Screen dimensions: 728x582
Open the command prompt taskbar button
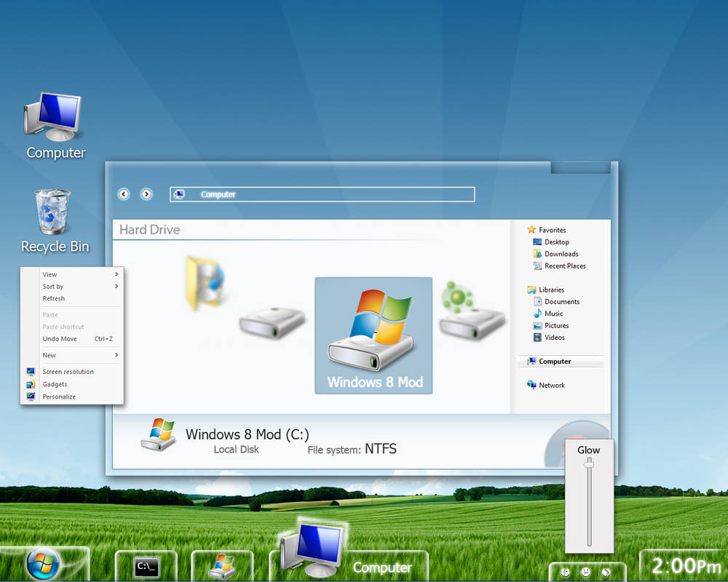coord(147,566)
